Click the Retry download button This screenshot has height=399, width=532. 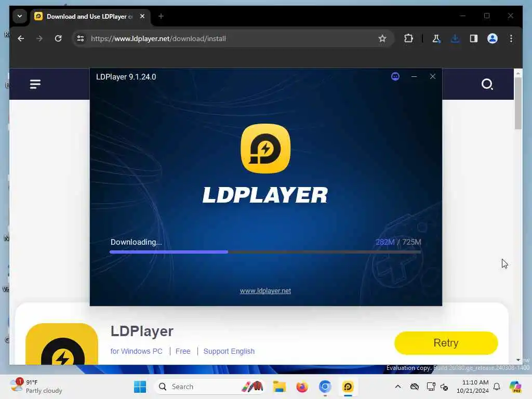click(x=446, y=343)
